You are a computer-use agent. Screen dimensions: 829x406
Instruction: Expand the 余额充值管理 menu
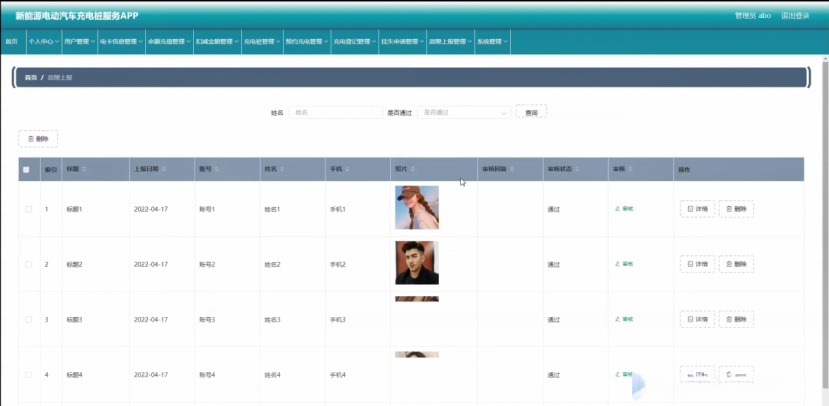(169, 41)
